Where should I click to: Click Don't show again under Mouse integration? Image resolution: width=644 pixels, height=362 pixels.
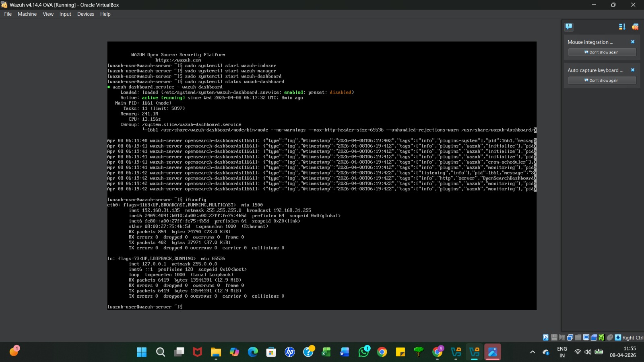tap(602, 52)
